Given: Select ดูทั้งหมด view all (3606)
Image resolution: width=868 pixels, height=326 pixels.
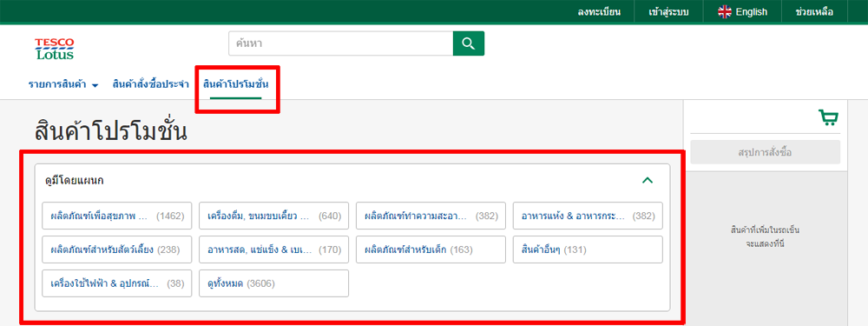Looking at the screenshot, I should point(274,283).
